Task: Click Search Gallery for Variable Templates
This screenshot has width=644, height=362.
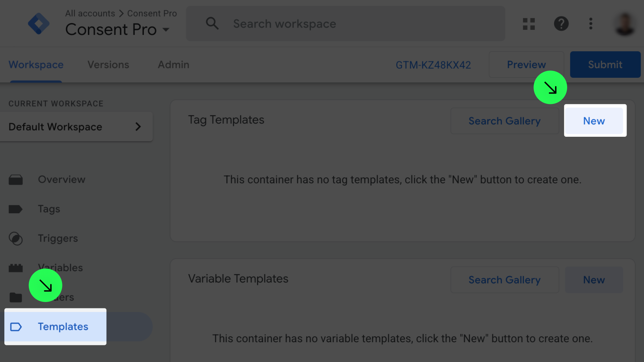Action: 504,280
